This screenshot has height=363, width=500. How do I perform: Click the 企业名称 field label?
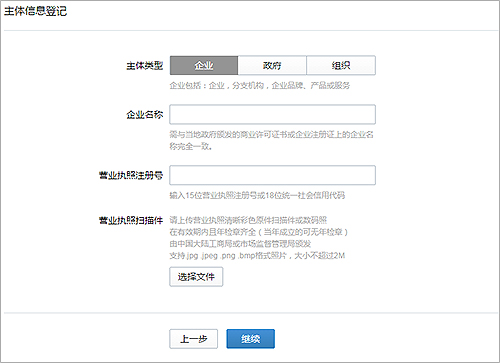(x=145, y=115)
